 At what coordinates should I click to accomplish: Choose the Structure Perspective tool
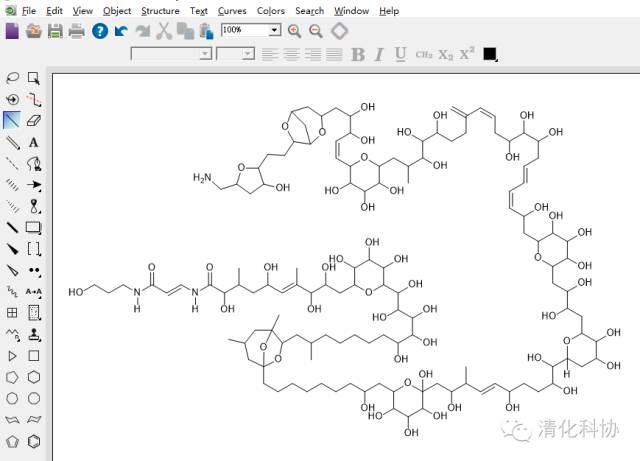pyautogui.click(x=12, y=99)
